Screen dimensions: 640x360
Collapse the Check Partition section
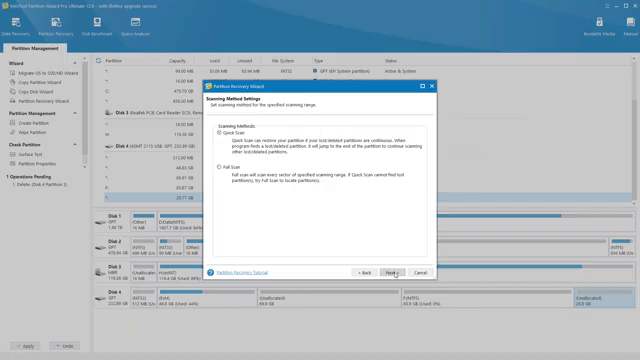pos(75,144)
